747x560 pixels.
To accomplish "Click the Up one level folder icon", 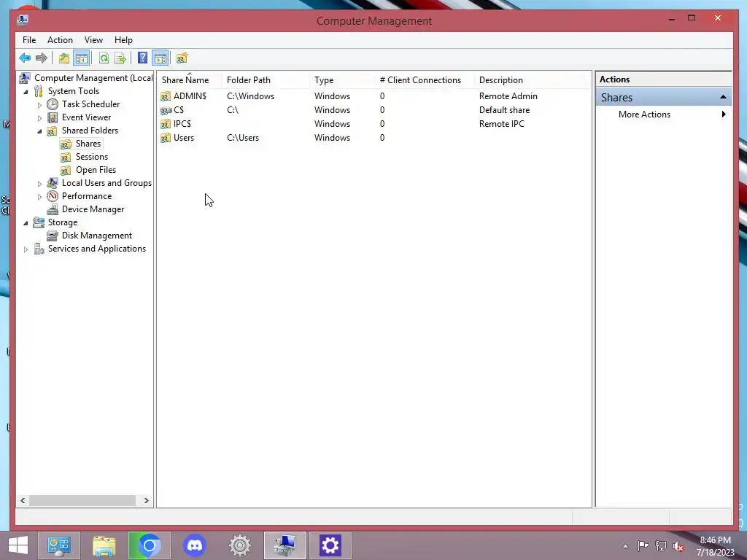I will click(64, 58).
